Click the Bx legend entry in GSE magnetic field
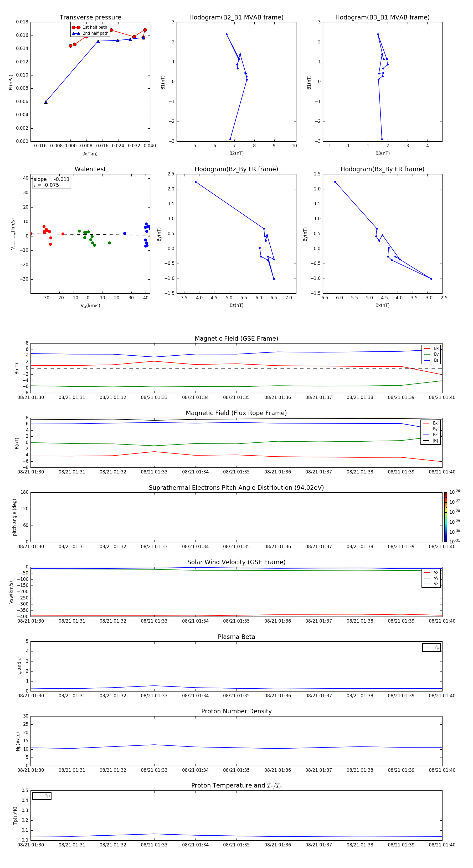 [x=431, y=349]
